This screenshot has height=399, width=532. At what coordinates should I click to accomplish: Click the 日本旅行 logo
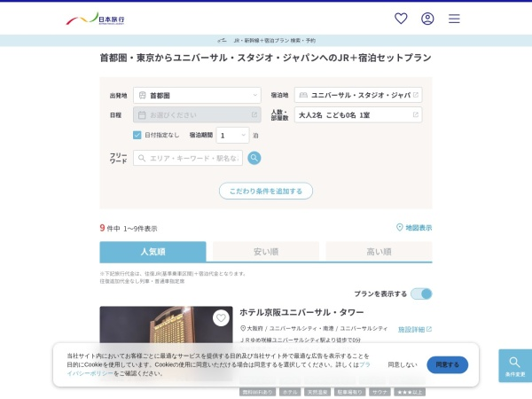pyautogui.click(x=96, y=19)
